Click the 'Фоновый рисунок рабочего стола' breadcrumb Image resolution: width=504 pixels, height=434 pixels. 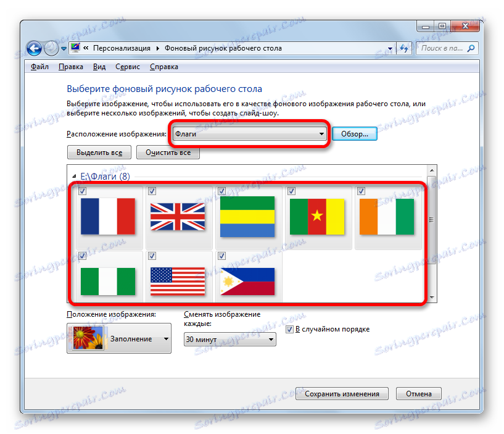223,48
